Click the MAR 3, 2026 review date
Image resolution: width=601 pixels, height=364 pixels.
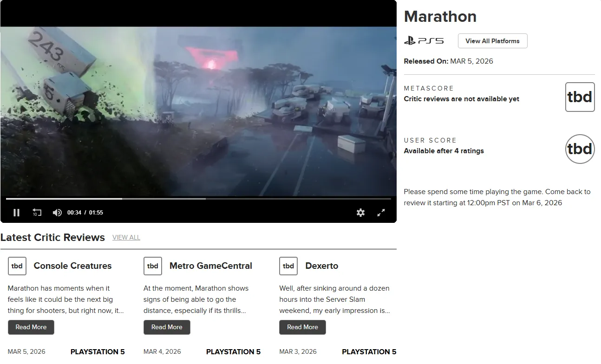pos(298,352)
